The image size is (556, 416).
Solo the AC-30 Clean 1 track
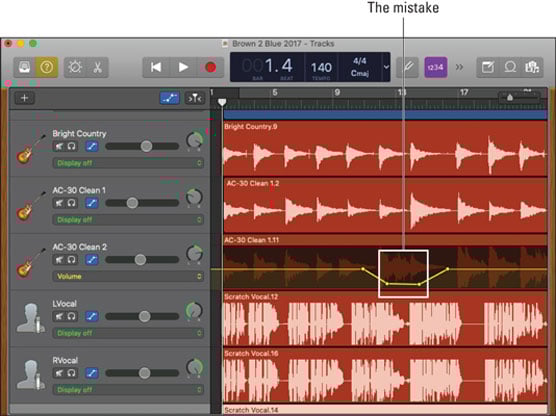point(72,203)
